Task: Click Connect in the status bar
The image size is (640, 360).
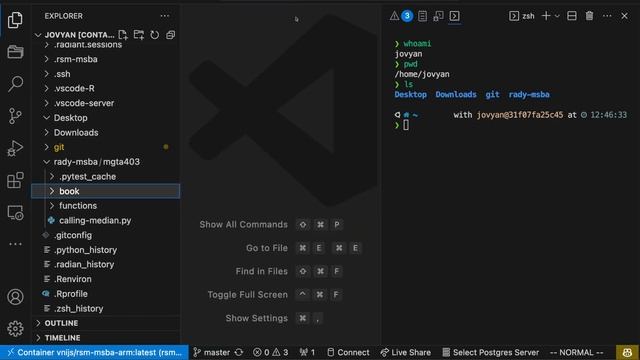Action: (x=348, y=352)
